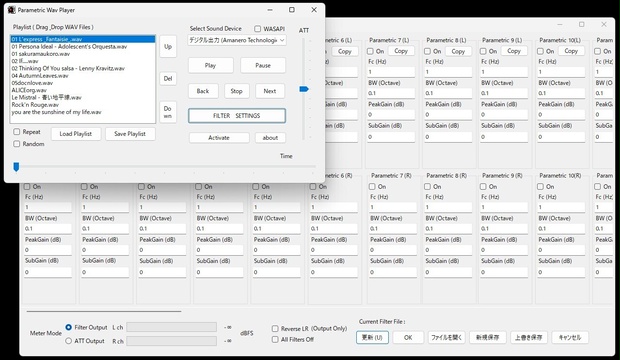Viewport: 620px width, 360px height.
Task: Start playback with the Play button
Action: tap(211, 66)
